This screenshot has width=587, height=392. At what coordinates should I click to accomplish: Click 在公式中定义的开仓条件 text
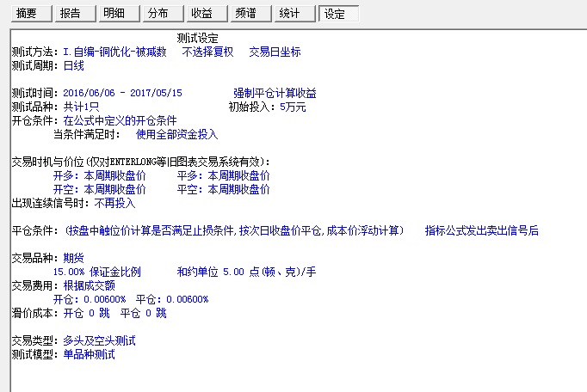click(120, 120)
